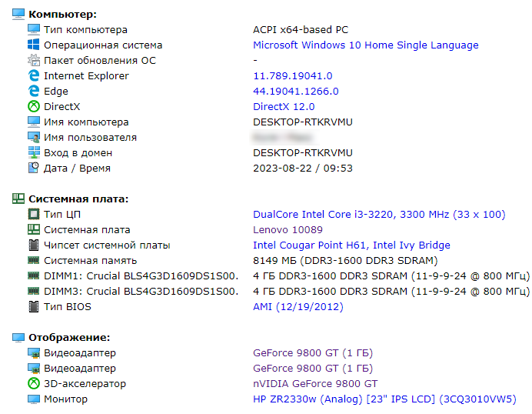Select the DIMM3 4 ГБ DDR3-1600 value
Screen dimensions: 532x414
click(x=391, y=291)
